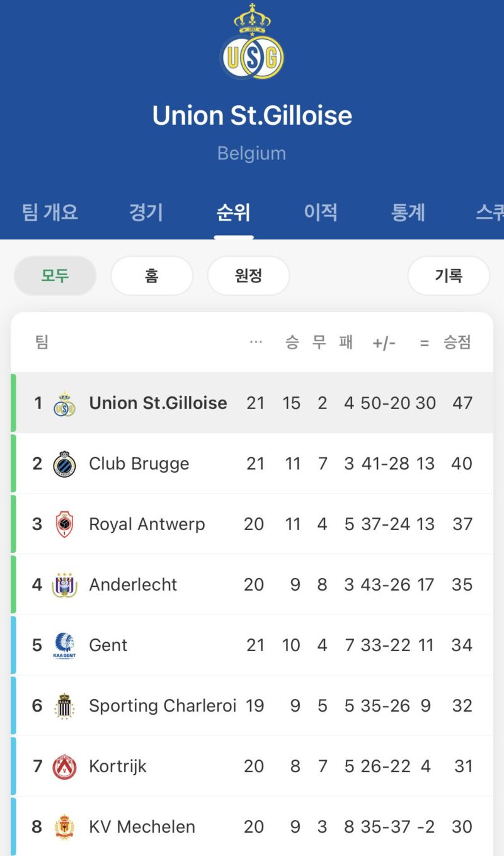Viewport: 504px width, 856px height.
Task: Switch to the 팀 개요 tab
Action: pyautogui.click(x=50, y=212)
